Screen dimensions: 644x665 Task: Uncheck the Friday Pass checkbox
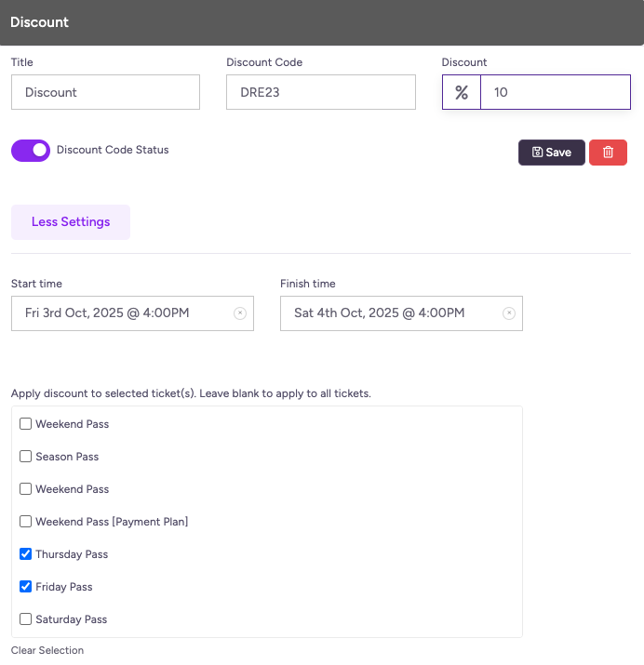tap(26, 587)
